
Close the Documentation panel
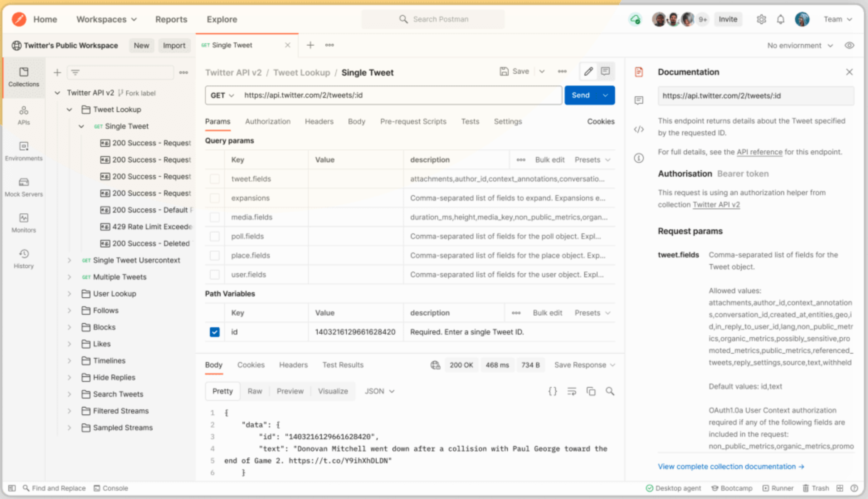tap(849, 72)
